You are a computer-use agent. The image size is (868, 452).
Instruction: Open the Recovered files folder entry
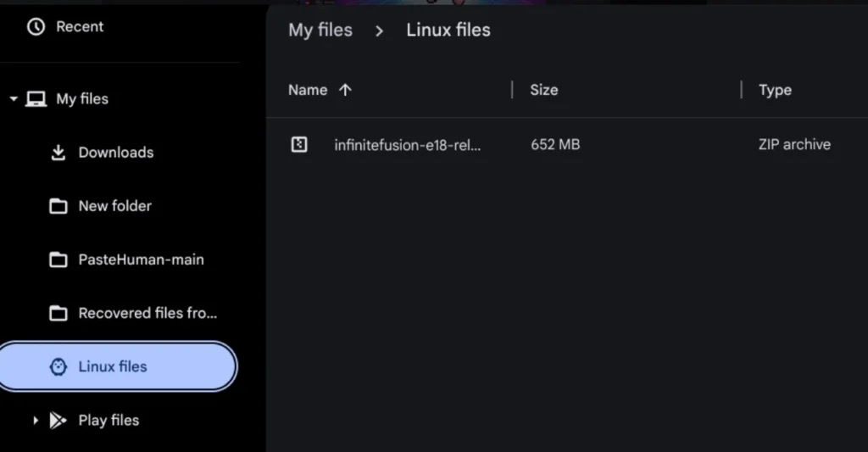tap(147, 314)
